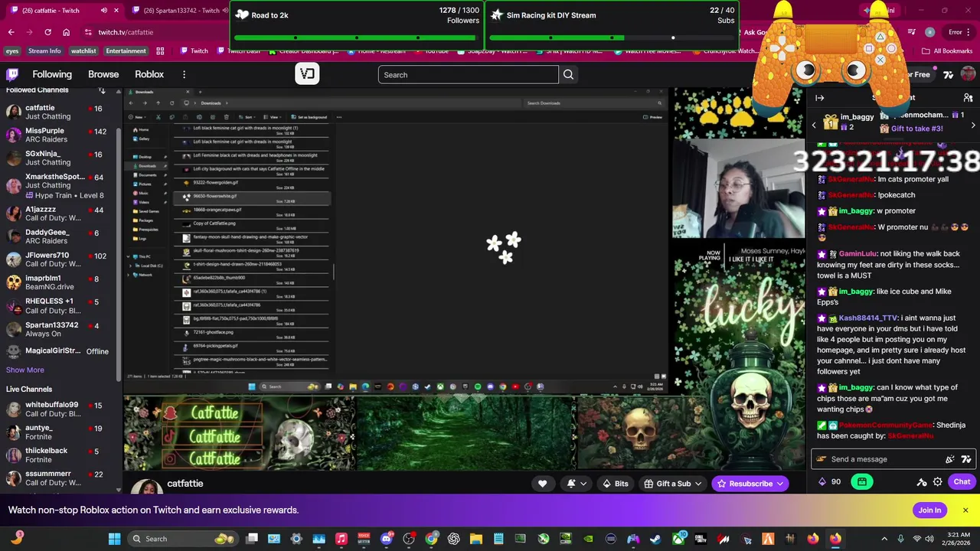Open All Bookmarks folder
The width and height of the screenshot is (980, 551).
click(x=947, y=51)
